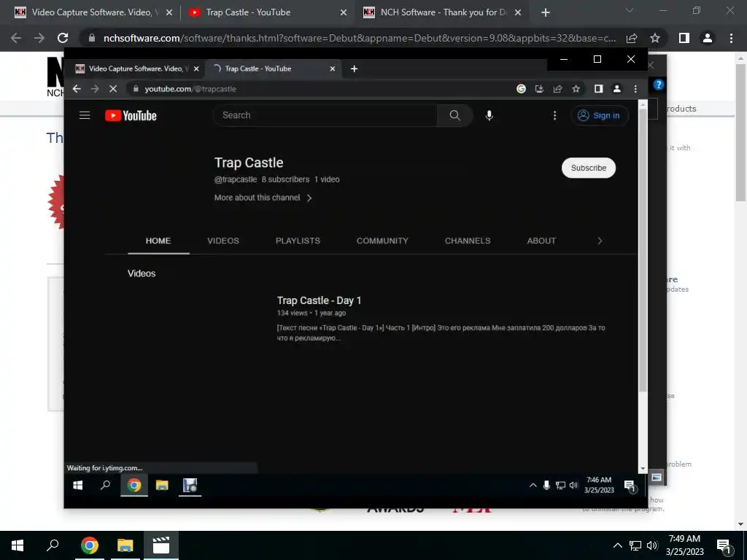747x560 pixels.
Task: Click the YouTube search magnifier button
Action: point(455,115)
